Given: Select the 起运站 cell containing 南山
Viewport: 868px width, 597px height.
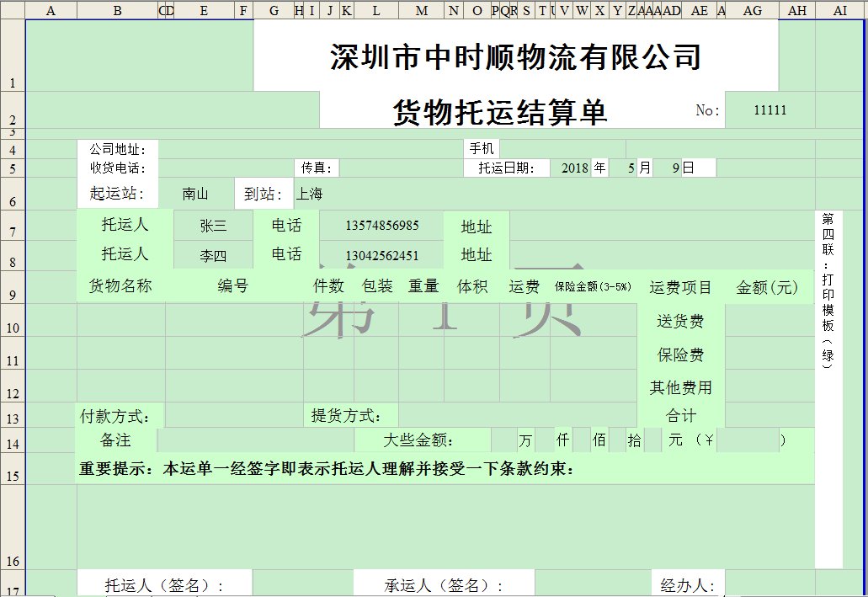Looking at the screenshot, I should click(198, 194).
